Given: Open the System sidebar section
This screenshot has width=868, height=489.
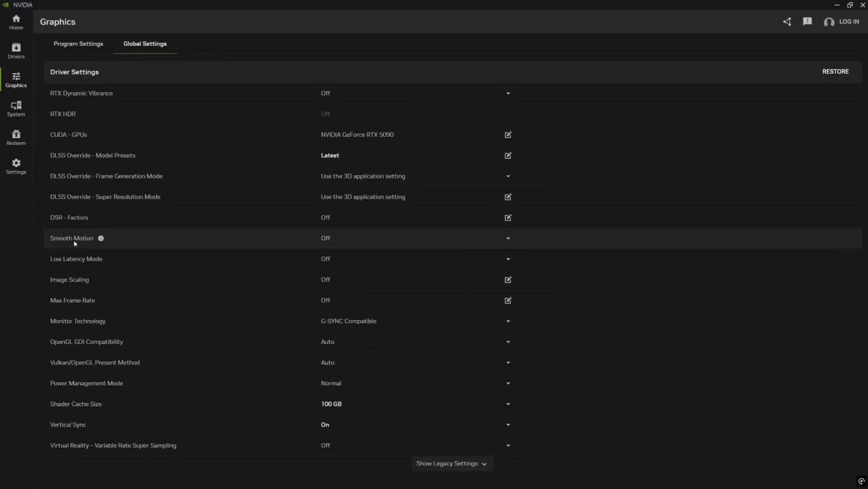Looking at the screenshot, I should [16, 108].
